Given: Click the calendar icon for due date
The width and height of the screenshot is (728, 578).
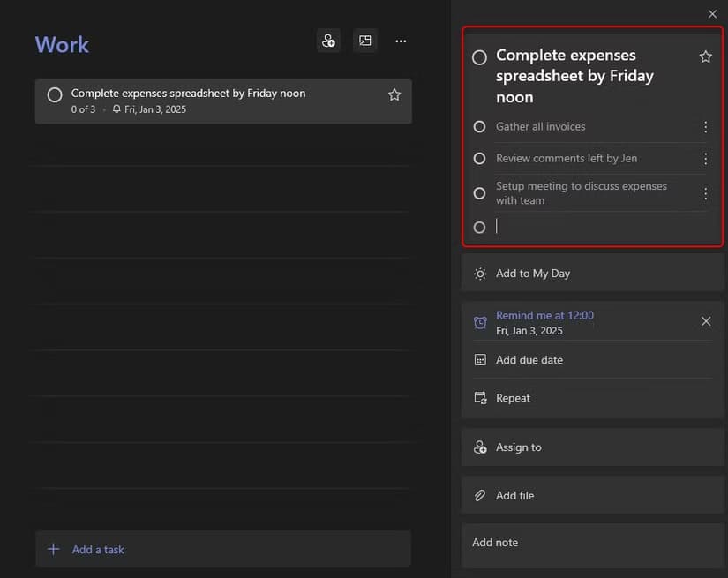Looking at the screenshot, I should (x=480, y=360).
